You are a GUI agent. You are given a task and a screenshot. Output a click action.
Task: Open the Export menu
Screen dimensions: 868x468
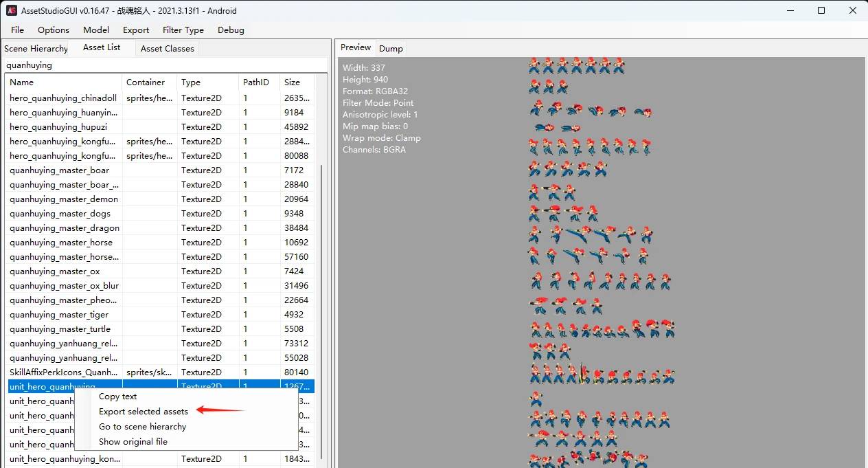136,30
